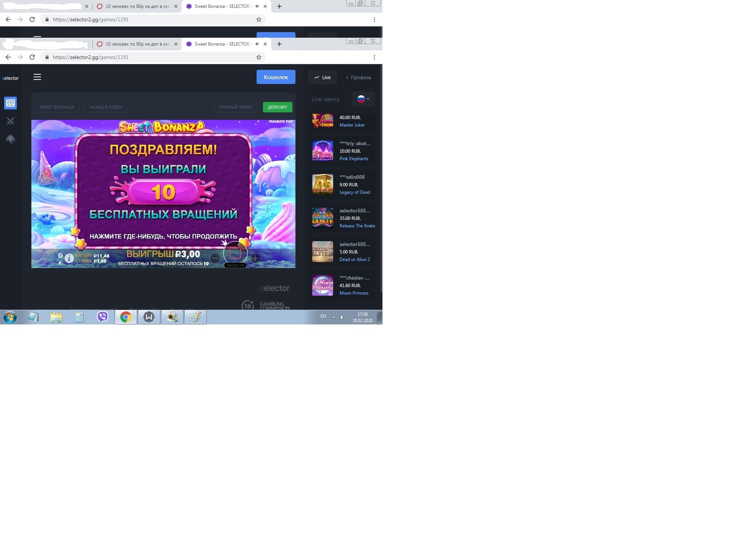
Task: Mute game sound via speaker icon
Action: click(x=61, y=263)
